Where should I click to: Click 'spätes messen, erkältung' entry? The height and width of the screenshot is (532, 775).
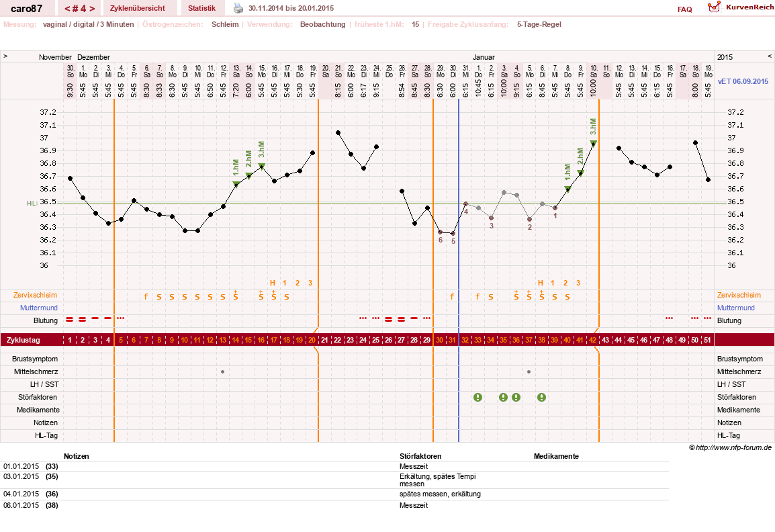[x=440, y=494]
